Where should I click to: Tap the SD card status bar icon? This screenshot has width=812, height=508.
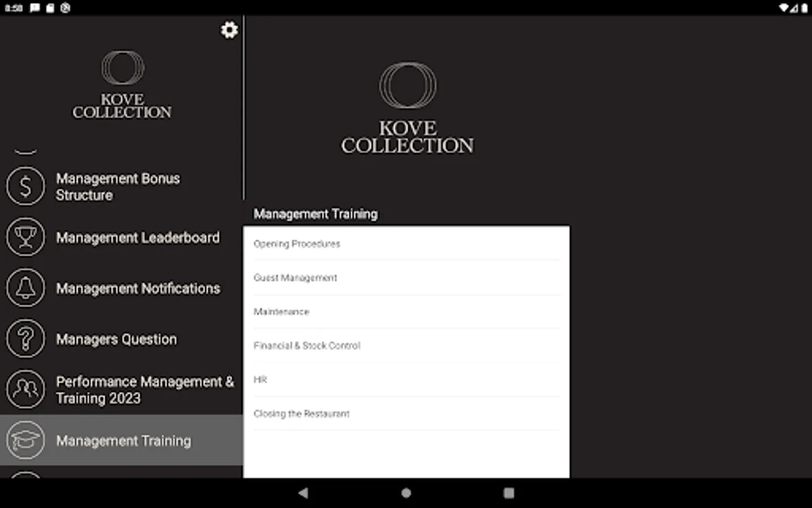coord(50,8)
